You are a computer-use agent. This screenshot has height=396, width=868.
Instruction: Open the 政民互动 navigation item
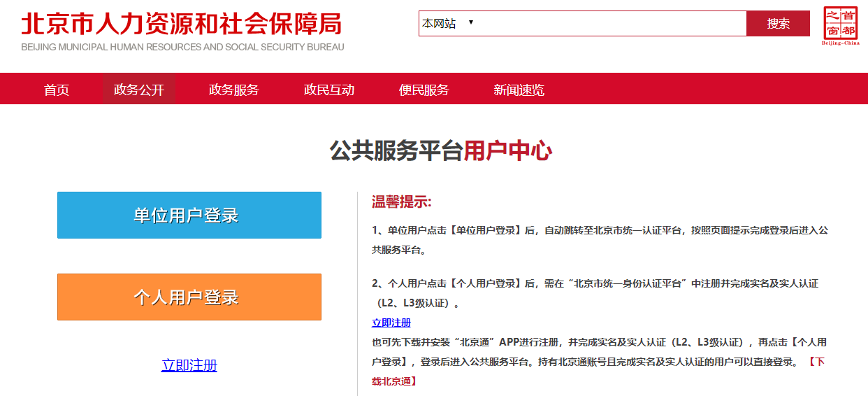329,90
